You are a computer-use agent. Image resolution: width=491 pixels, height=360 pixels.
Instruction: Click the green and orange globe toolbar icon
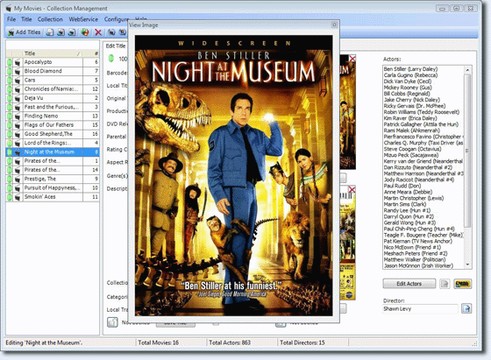point(85,32)
